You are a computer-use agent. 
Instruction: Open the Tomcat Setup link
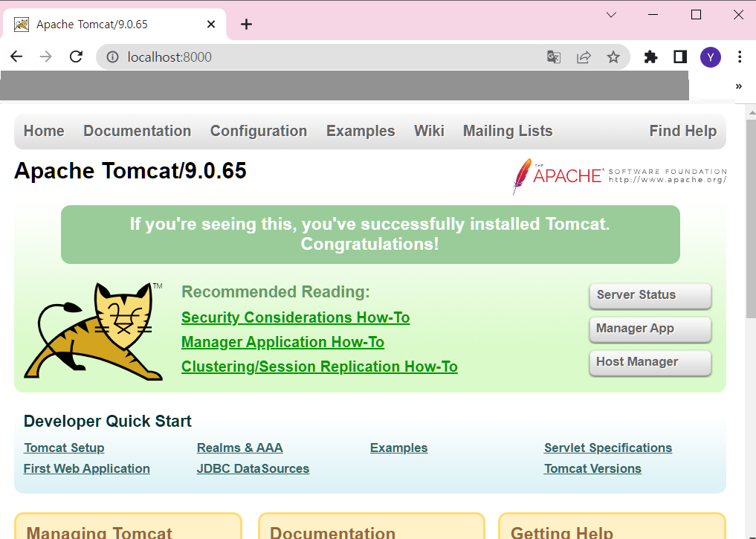tap(64, 448)
